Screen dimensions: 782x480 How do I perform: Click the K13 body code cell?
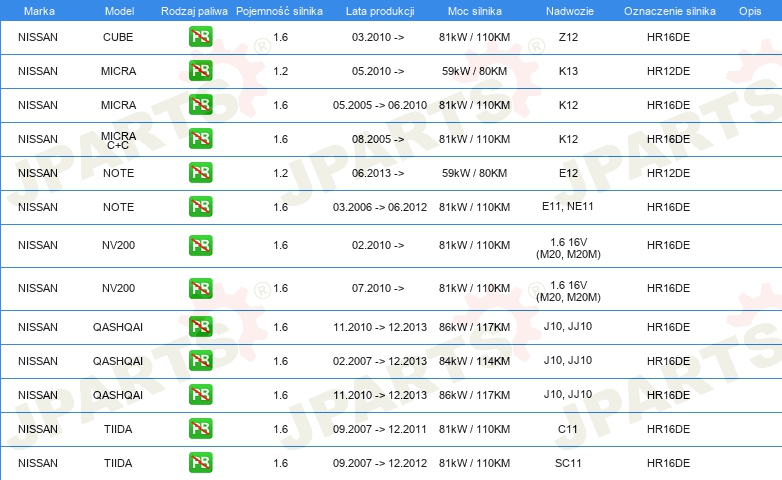[568, 71]
